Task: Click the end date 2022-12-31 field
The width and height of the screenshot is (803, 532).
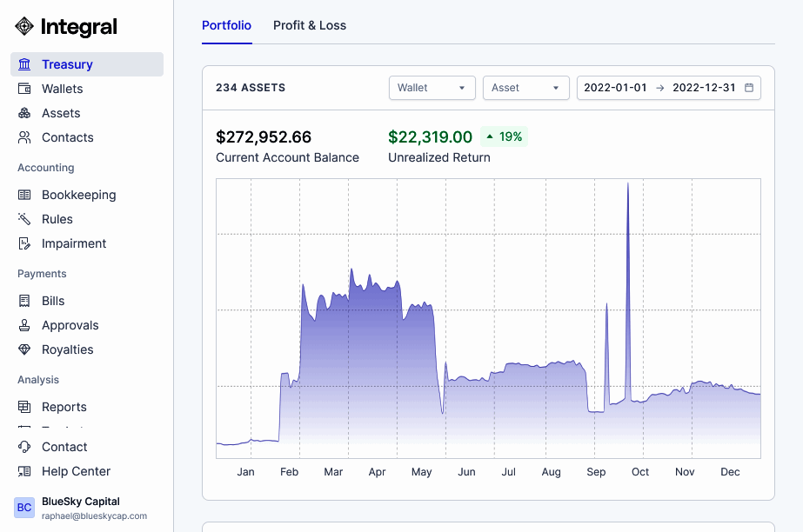Action: (704, 88)
